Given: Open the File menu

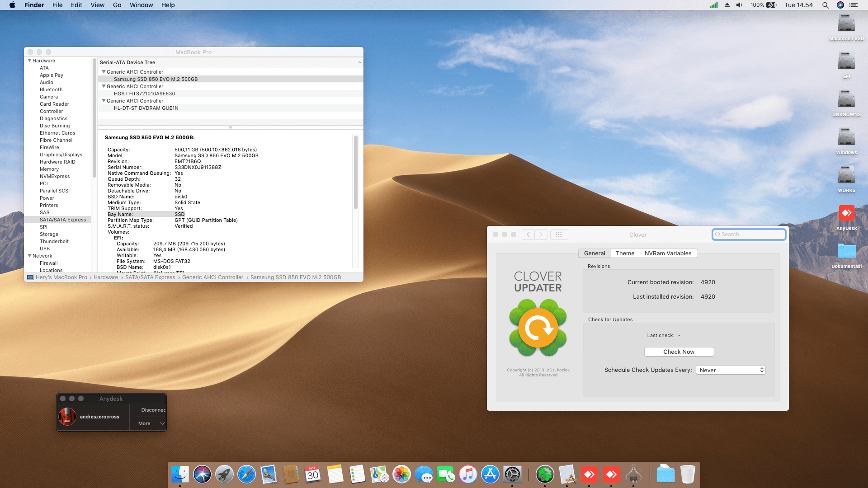Looking at the screenshot, I should 57,5.
